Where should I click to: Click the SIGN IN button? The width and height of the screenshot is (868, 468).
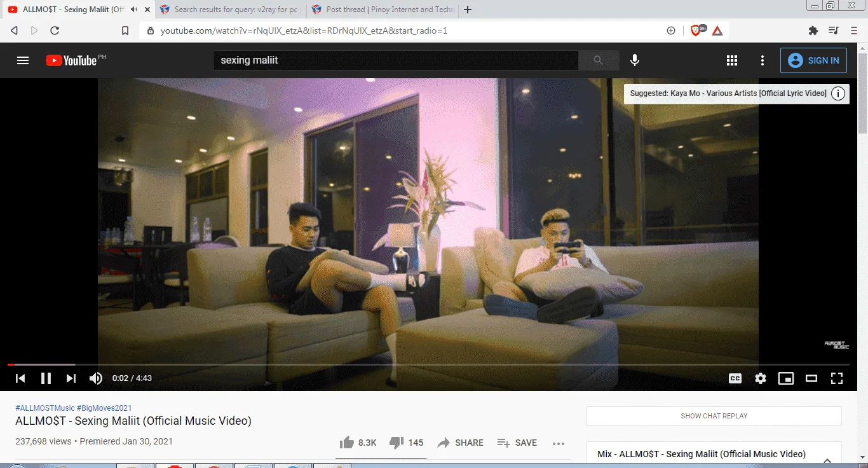(x=813, y=60)
